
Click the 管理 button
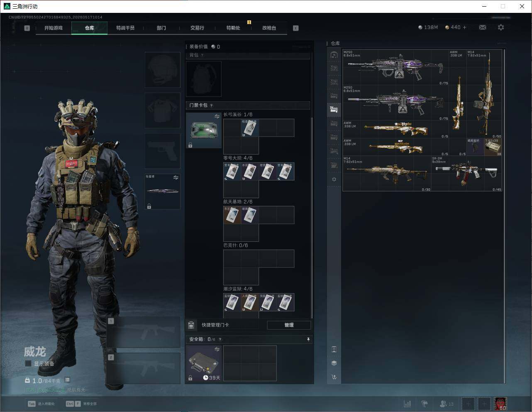[289, 325]
